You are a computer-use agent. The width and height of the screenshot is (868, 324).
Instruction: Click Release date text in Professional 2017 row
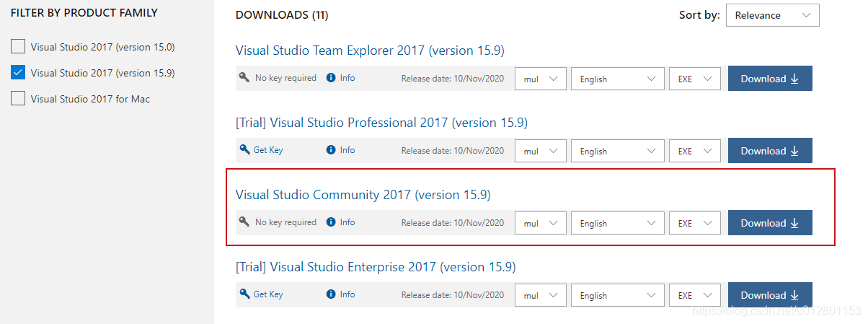pyautogui.click(x=453, y=151)
